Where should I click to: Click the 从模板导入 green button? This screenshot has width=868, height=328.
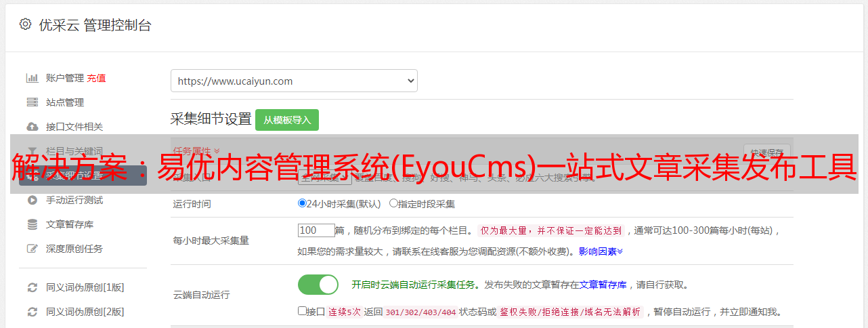click(287, 120)
